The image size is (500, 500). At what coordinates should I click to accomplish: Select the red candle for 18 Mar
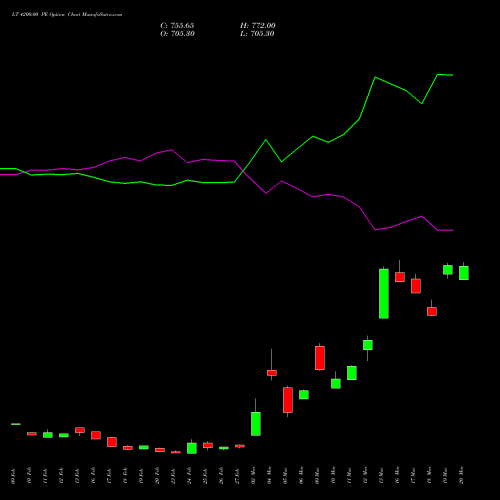(432, 311)
